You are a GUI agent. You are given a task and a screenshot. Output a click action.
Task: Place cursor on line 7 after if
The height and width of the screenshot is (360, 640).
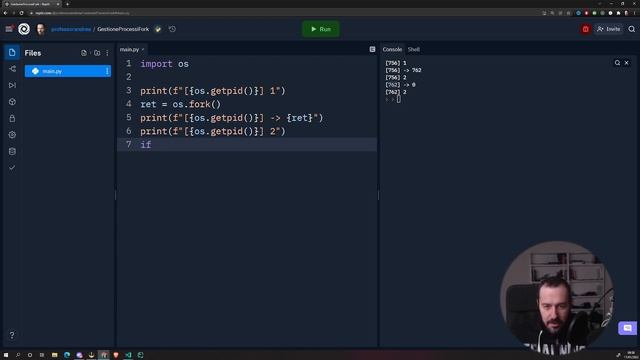pyautogui.click(x=152, y=144)
